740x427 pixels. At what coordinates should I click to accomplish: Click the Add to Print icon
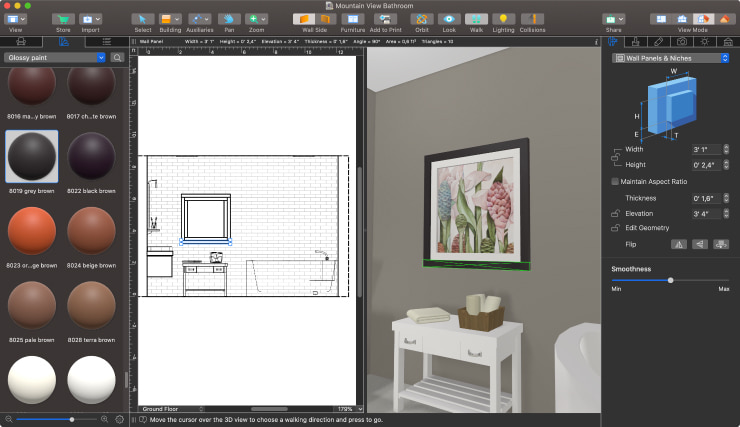(x=383, y=19)
